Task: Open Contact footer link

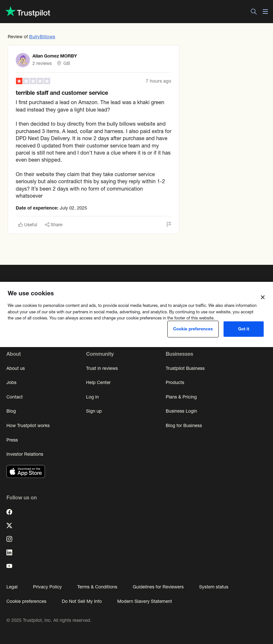Action: tap(14, 397)
